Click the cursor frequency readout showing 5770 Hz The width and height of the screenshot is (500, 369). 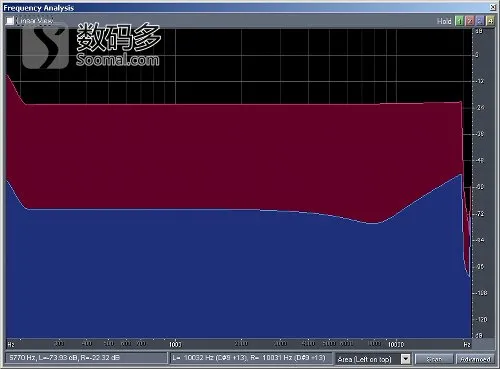[x=86, y=358]
